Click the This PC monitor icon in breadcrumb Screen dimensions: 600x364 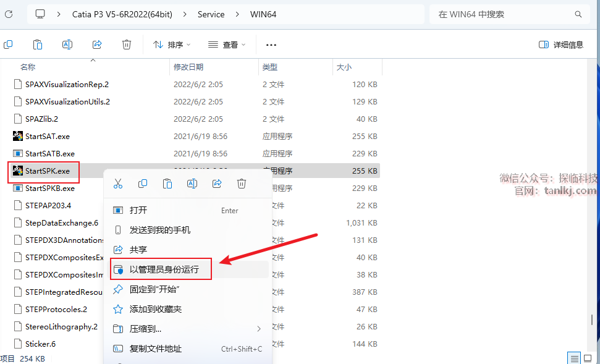tap(40, 14)
